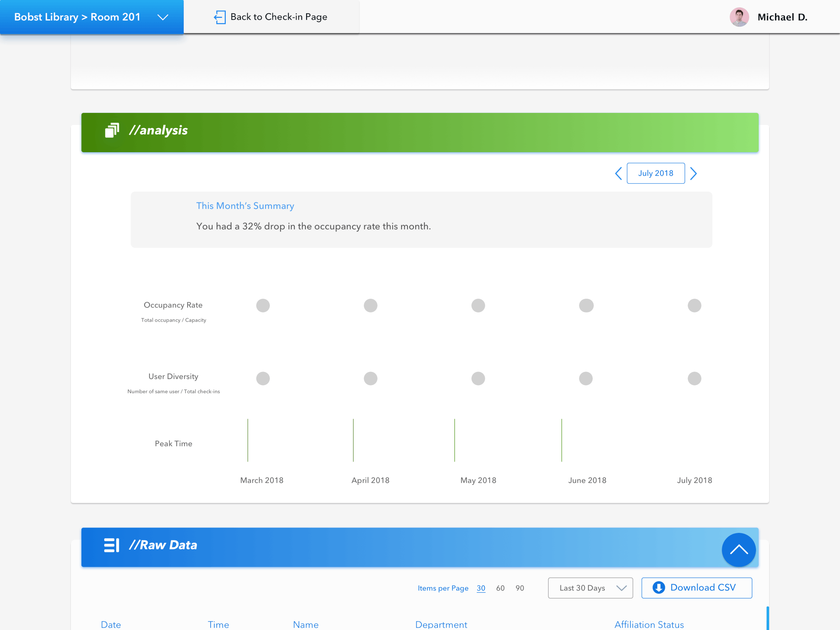This screenshot has height=630, width=840.
Task: Click the analysis section stacked pages icon
Action: coord(112,130)
